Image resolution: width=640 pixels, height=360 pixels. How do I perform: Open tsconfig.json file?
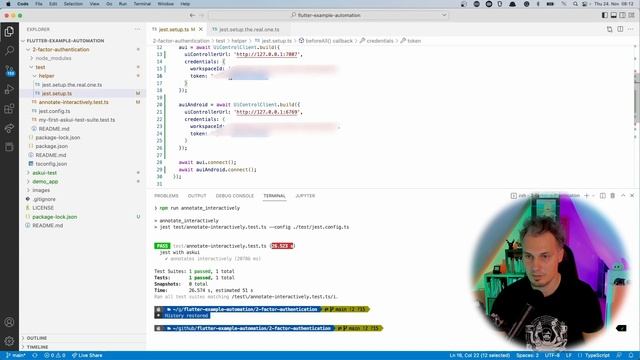[51, 164]
